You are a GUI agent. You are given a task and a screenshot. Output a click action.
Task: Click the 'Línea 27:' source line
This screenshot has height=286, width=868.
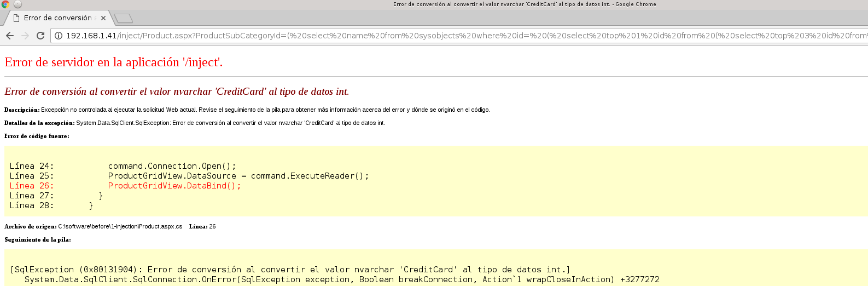[x=56, y=196]
